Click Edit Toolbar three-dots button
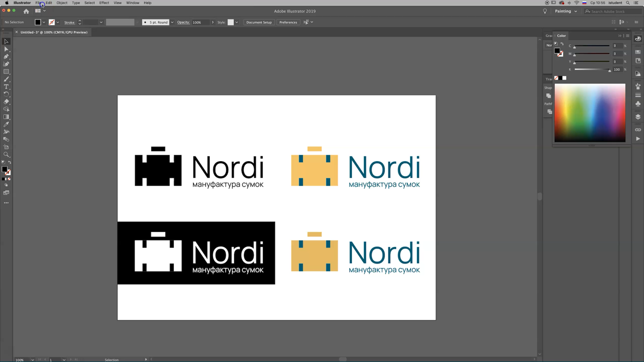The image size is (644, 362). [x=6, y=203]
